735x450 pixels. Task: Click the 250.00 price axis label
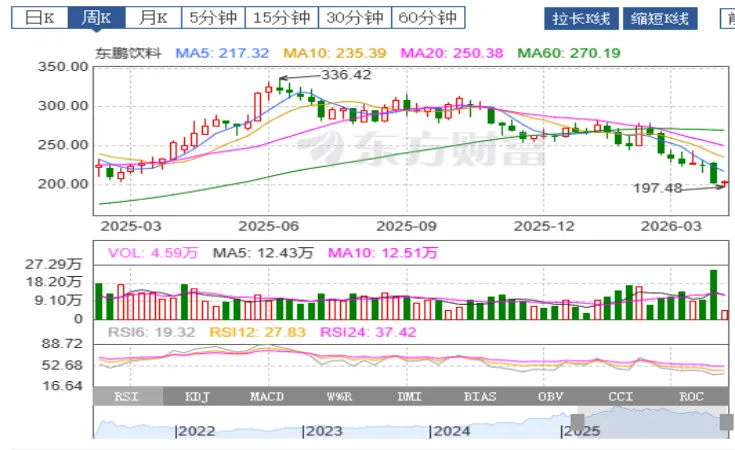pyautogui.click(x=63, y=145)
